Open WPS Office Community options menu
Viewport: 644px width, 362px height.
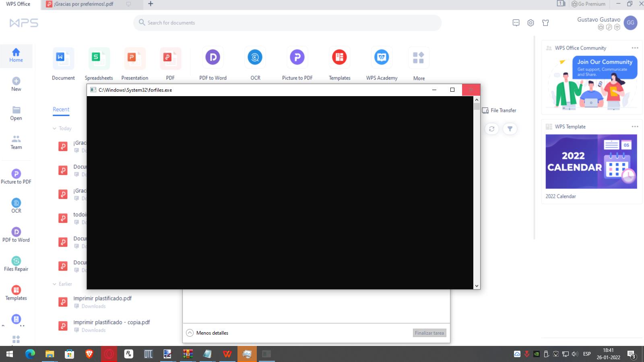click(x=635, y=48)
